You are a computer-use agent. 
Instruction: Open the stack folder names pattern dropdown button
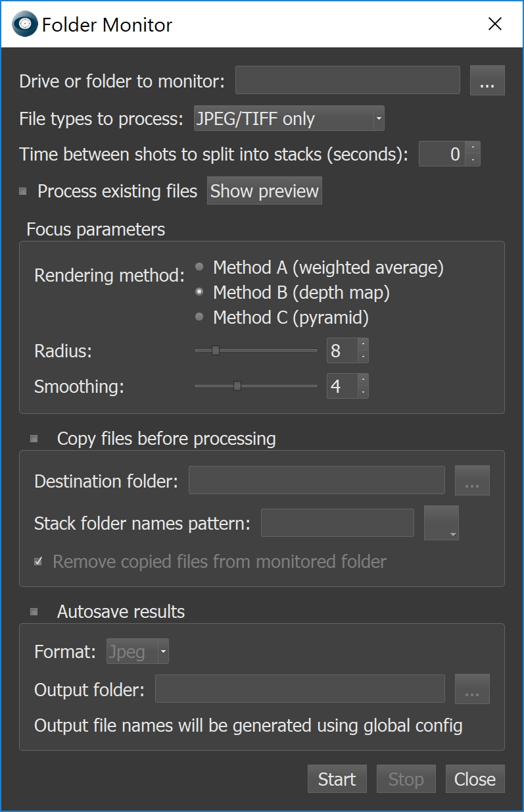click(441, 523)
